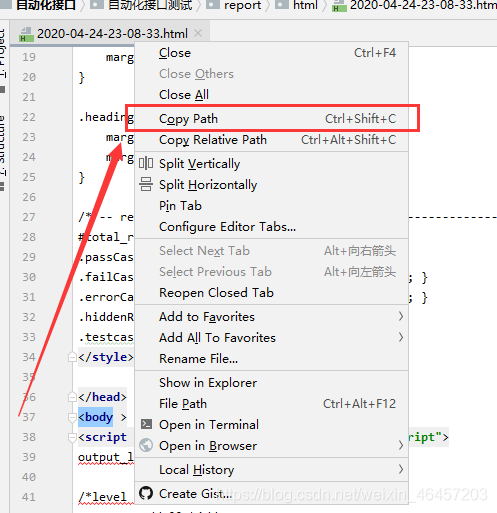Image resolution: width=497 pixels, height=513 pixels.
Task: Click the Split Vertically icon
Action: coord(146,163)
